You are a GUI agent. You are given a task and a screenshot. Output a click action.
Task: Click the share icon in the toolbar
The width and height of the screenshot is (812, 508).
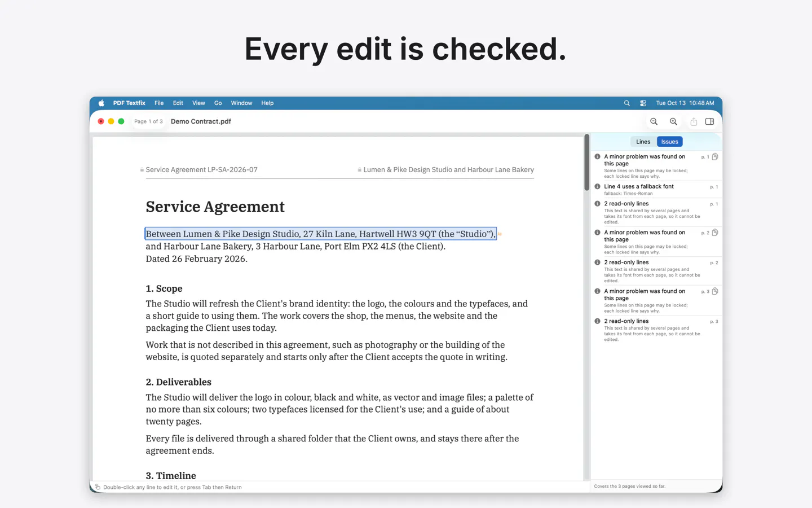(x=694, y=121)
